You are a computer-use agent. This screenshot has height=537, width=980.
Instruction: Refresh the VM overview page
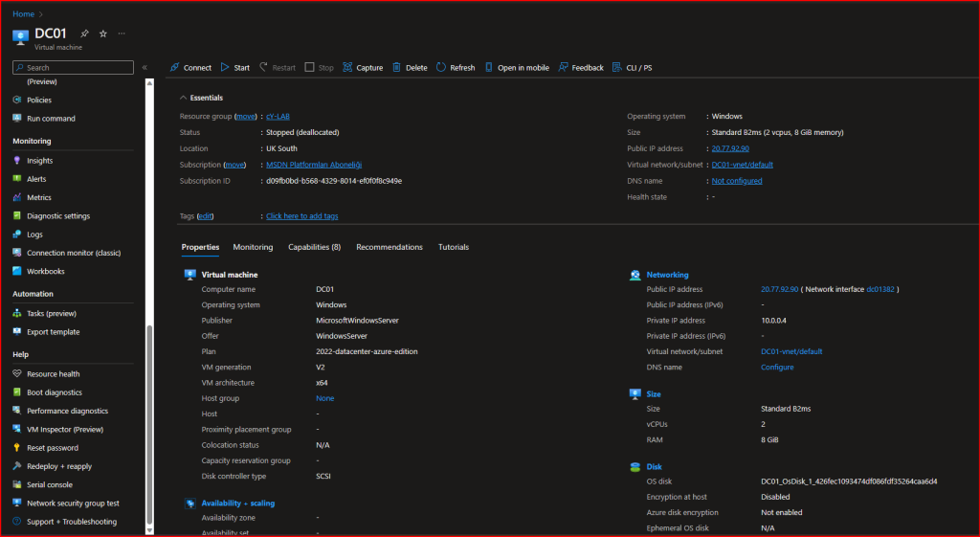point(456,68)
